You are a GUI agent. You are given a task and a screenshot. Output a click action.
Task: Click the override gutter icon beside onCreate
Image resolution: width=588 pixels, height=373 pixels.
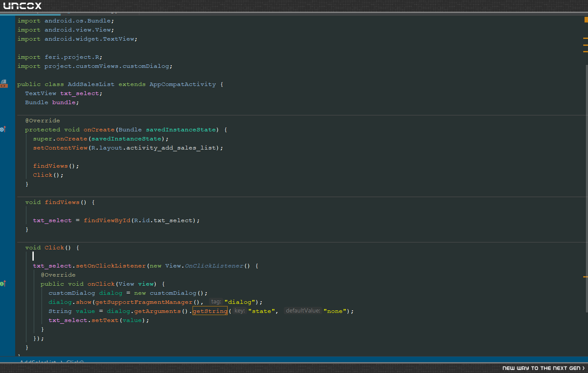[x=3, y=129]
